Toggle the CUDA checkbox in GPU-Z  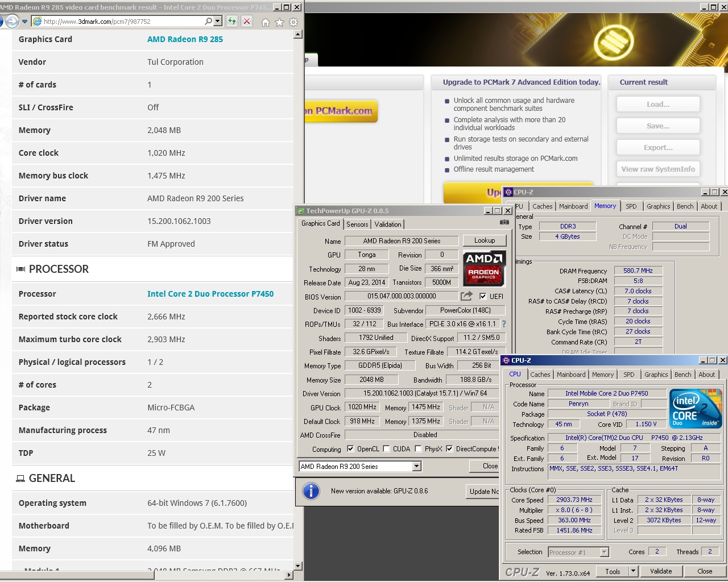[386, 448]
